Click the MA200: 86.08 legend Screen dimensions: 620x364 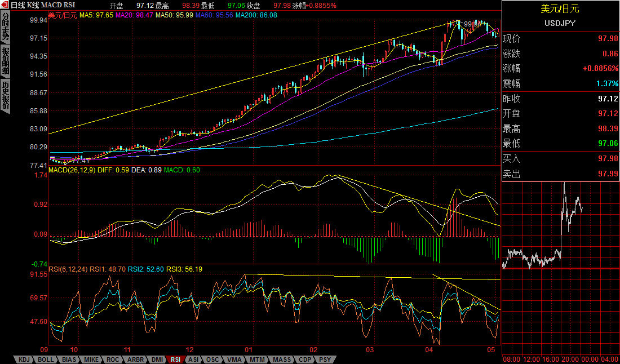pos(256,15)
